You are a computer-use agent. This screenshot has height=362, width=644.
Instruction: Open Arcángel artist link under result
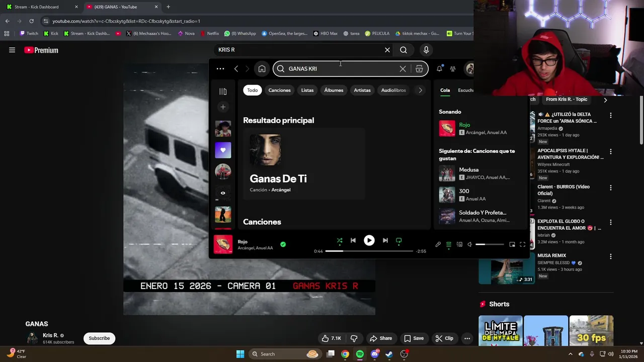point(281,190)
